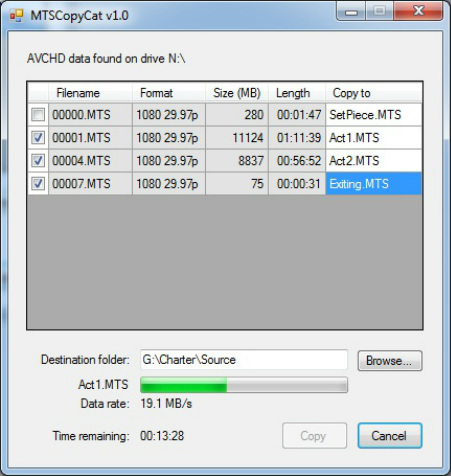This screenshot has width=451, height=476.
Task: Enable the checkbox for 00000.MTS
Action: (38, 115)
